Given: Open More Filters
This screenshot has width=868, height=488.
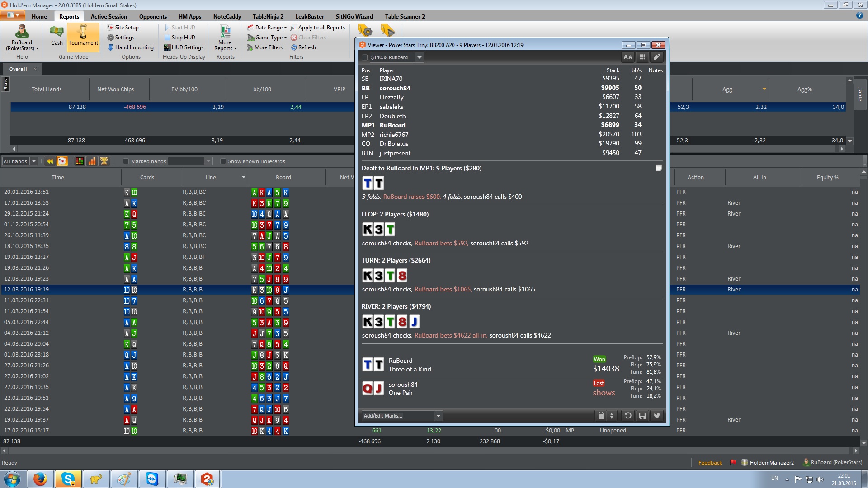Looking at the screenshot, I should click(265, 47).
